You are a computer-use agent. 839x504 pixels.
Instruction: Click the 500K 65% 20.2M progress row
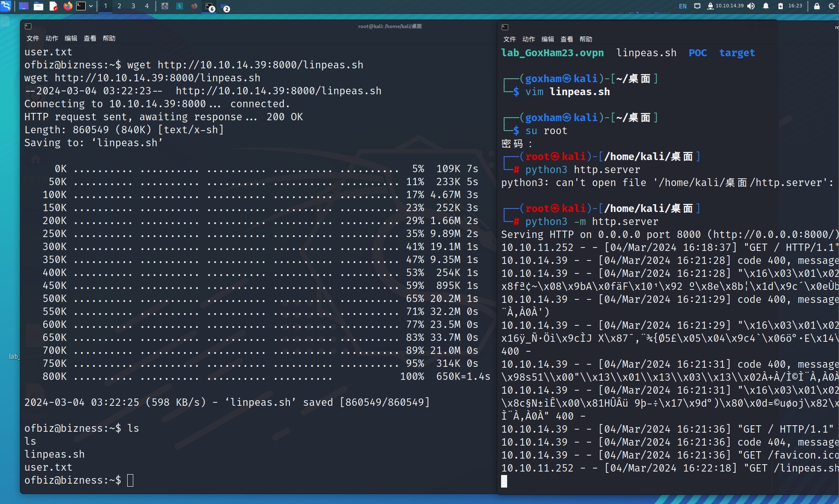(260, 299)
